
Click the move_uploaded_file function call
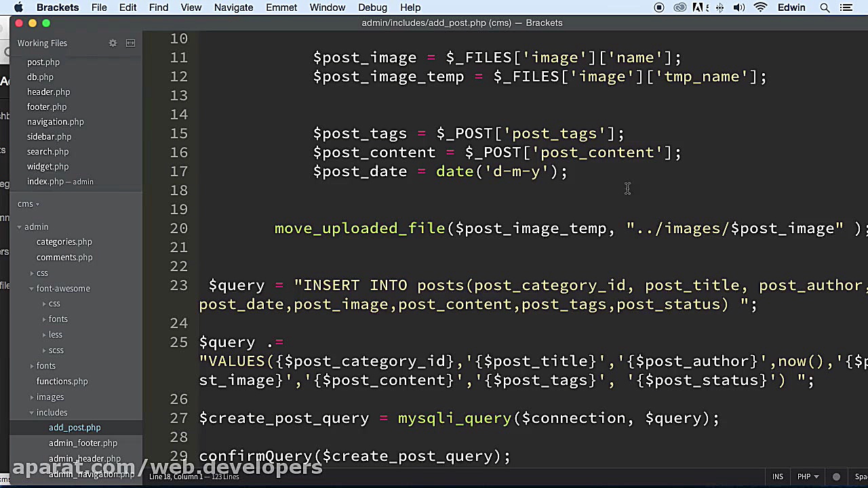[359, 228]
